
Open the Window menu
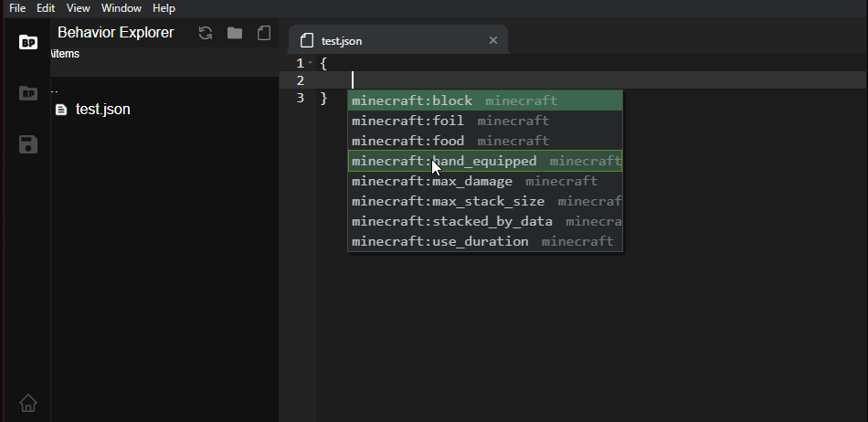[122, 7]
